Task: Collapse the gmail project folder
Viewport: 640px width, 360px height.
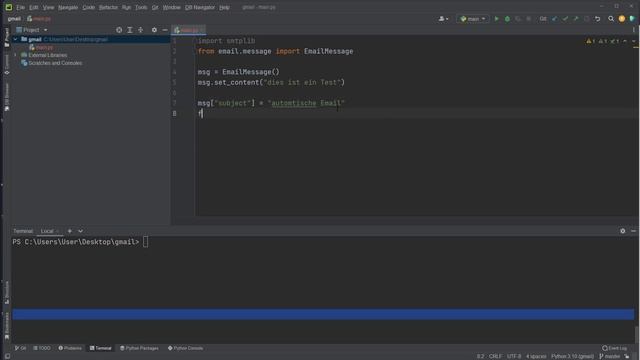Action: pos(16,40)
